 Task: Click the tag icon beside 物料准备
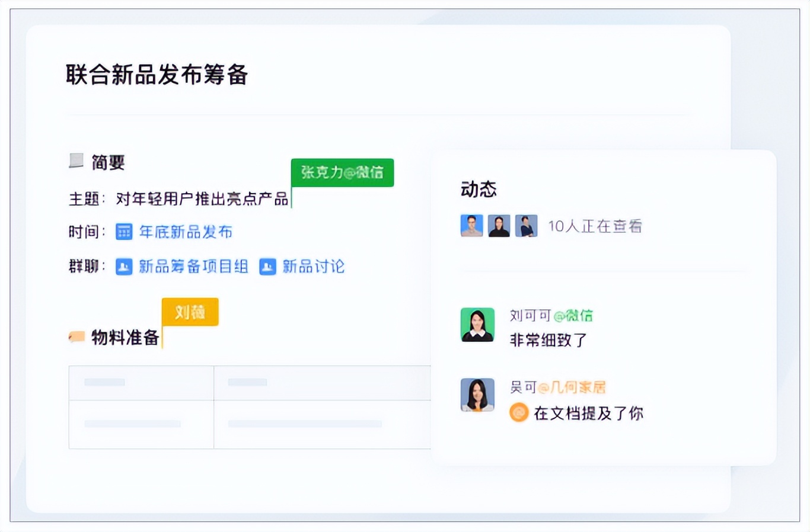point(76,337)
